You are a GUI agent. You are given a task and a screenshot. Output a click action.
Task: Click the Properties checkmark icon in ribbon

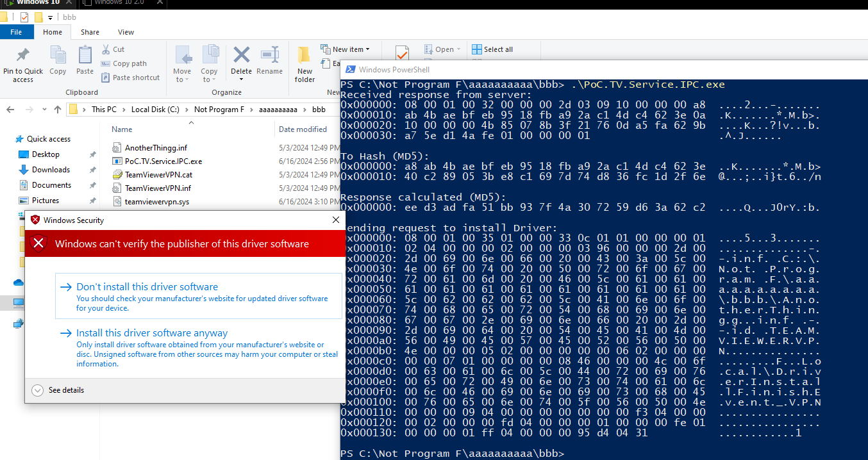[x=402, y=53]
